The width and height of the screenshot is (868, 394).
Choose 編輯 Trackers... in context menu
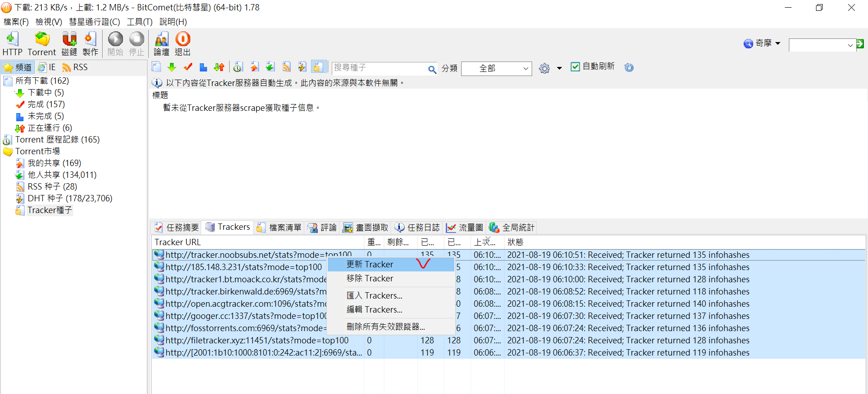click(391, 310)
